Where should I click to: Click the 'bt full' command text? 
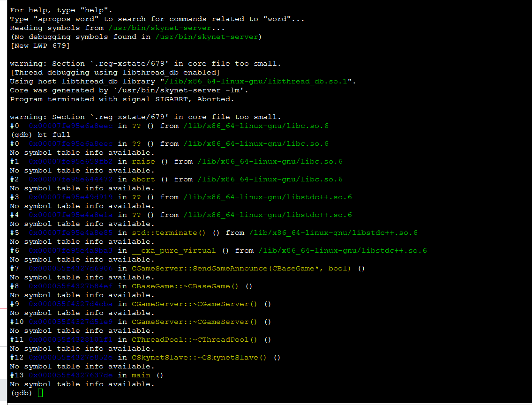pos(54,135)
